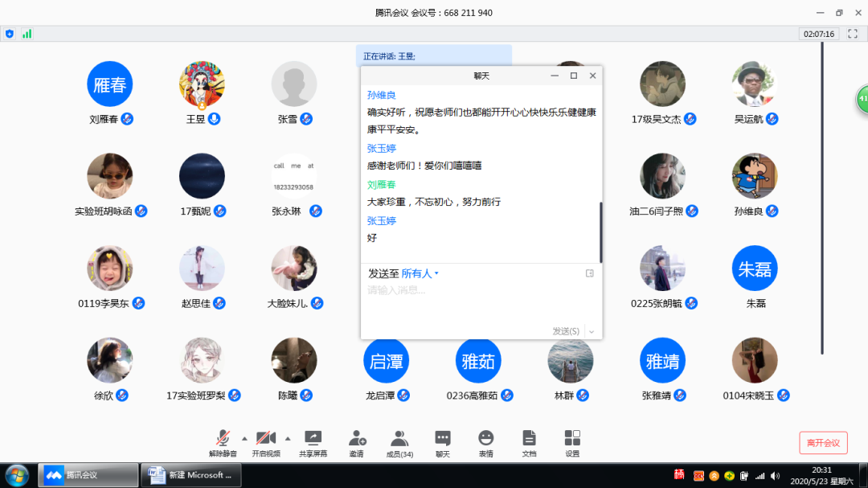The width and height of the screenshot is (868, 488).
Task: Click the blue shield security icon
Action: pyautogui.click(x=10, y=34)
